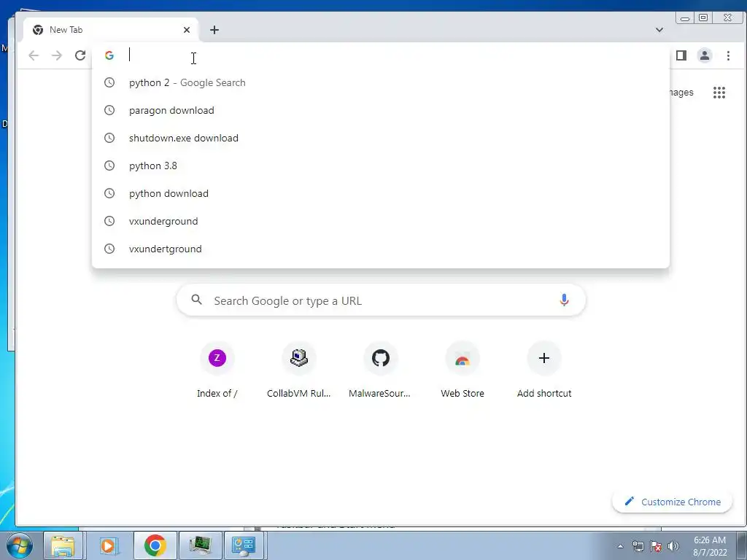Open the Google apps grid
This screenshot has height=560, width=747.
719,93
